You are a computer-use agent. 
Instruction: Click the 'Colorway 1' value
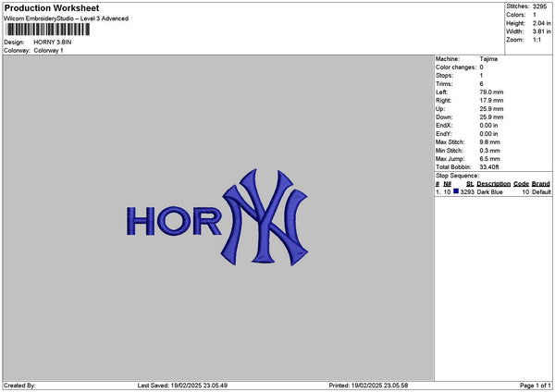[48, 51]
